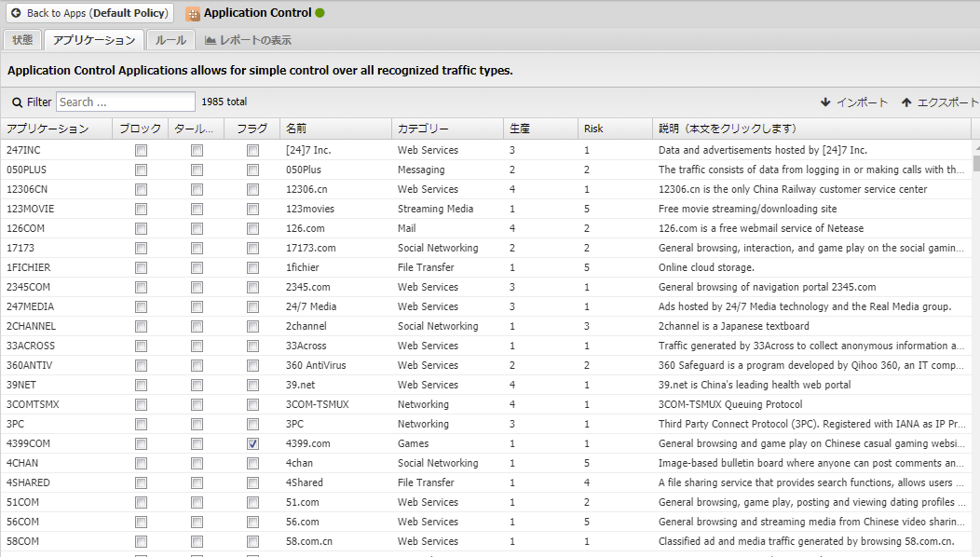
Task: Click the report chart icon
Action: (211, 40)
